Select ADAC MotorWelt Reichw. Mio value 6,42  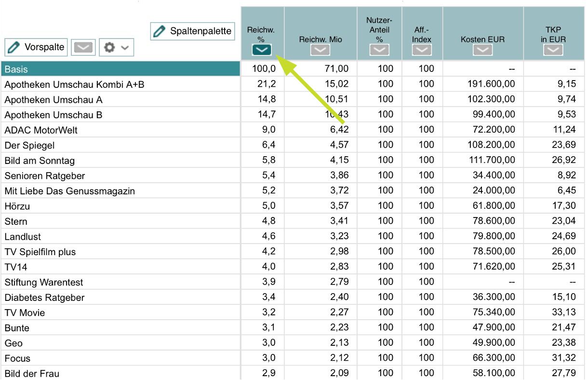(339, 130)
